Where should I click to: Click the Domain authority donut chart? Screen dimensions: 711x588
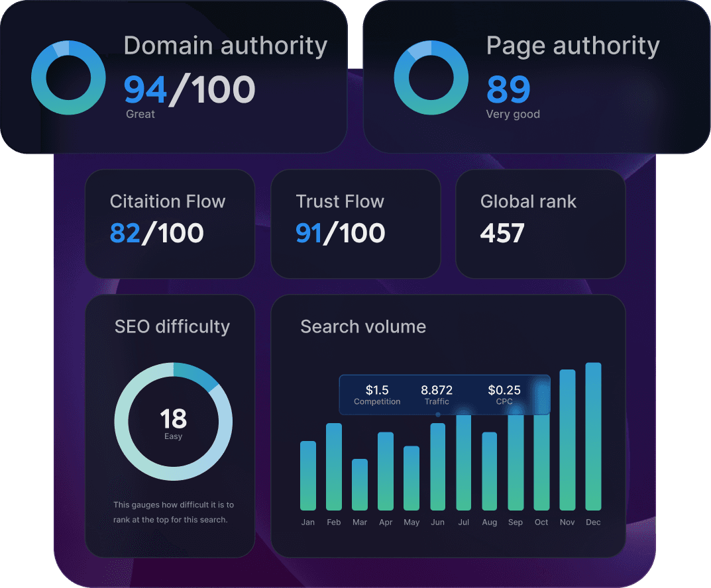click(x=68, y=77)
